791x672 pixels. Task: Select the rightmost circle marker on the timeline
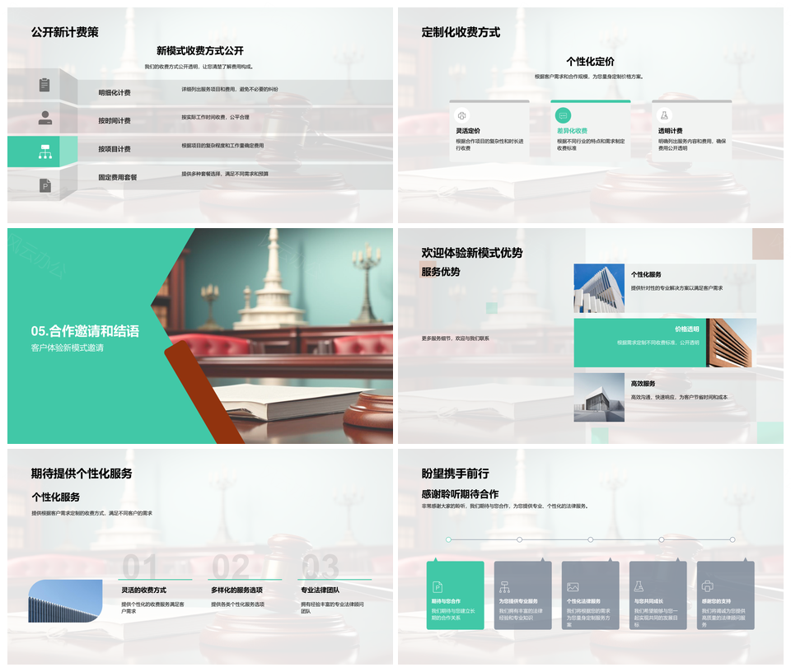point(732,539)
